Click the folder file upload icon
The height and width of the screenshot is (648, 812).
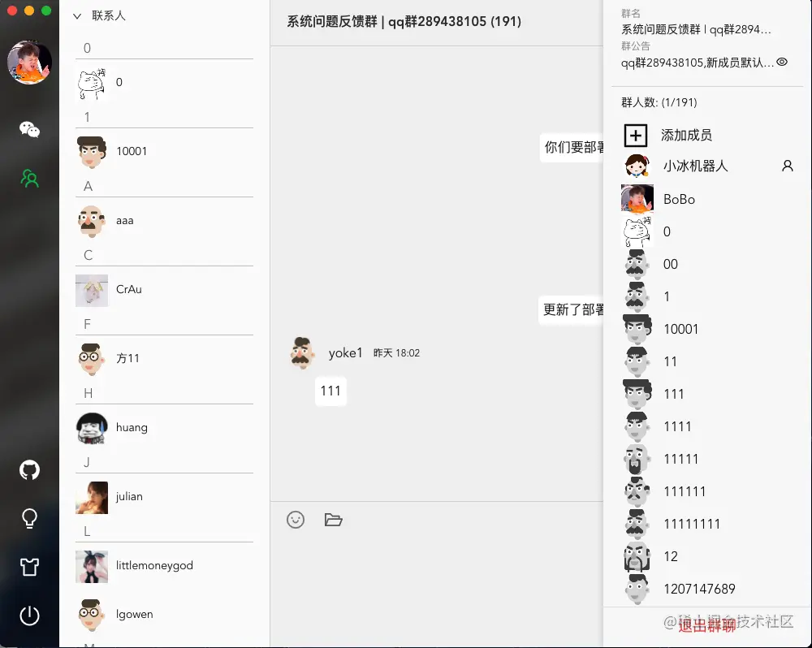(334, 520)
